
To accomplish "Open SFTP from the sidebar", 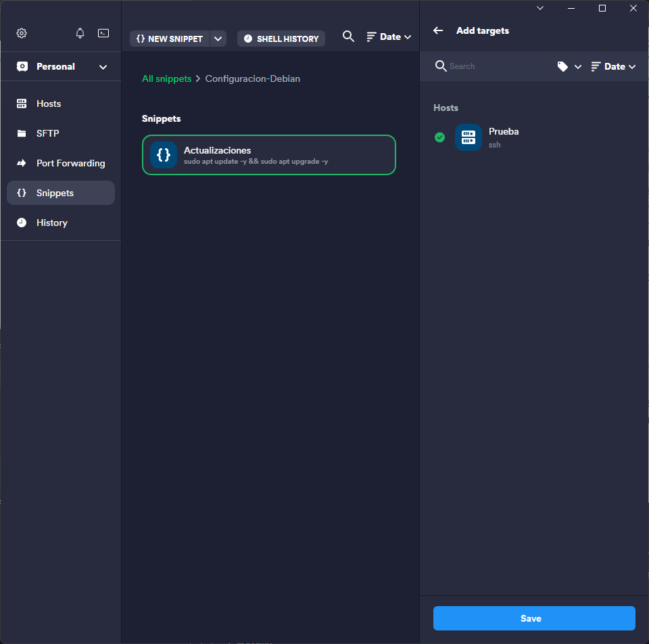I will click(x=47, y=133).
